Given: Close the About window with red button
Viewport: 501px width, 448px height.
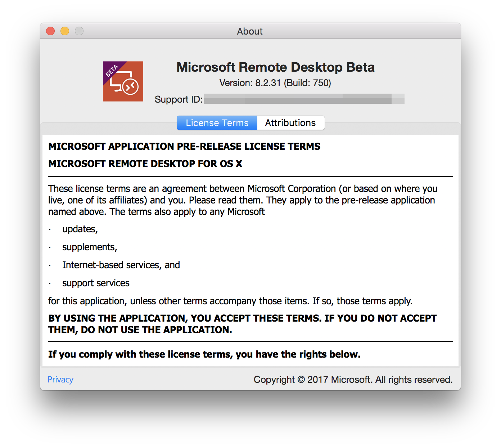Looking at the screenshot, I should pos(50,31).
